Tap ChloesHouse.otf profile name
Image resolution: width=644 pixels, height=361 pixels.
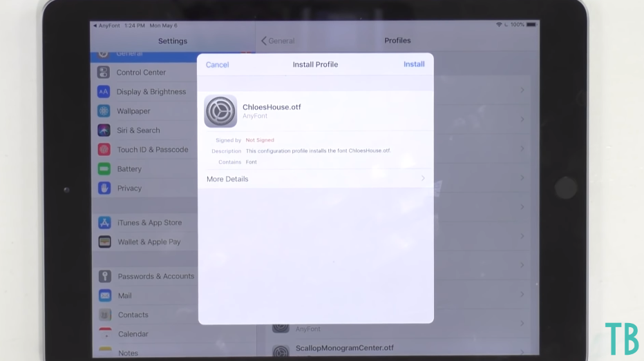coord(272,107)
